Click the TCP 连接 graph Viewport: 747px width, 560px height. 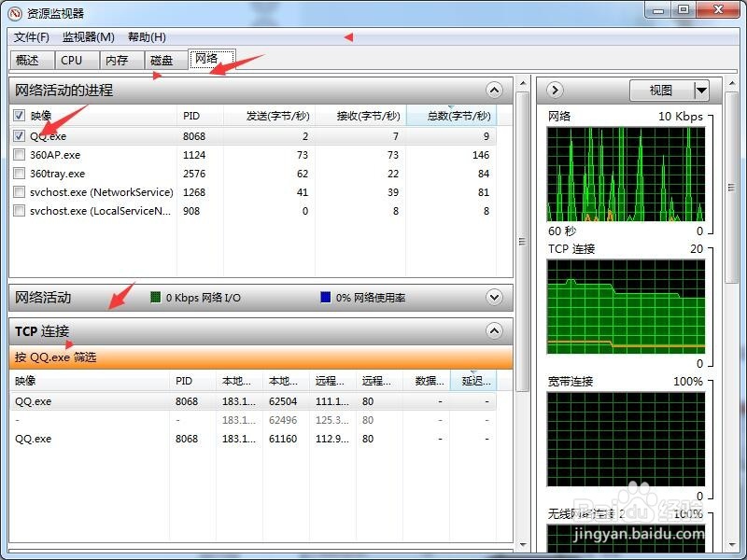pyautogui.click(x=626, y=307)
